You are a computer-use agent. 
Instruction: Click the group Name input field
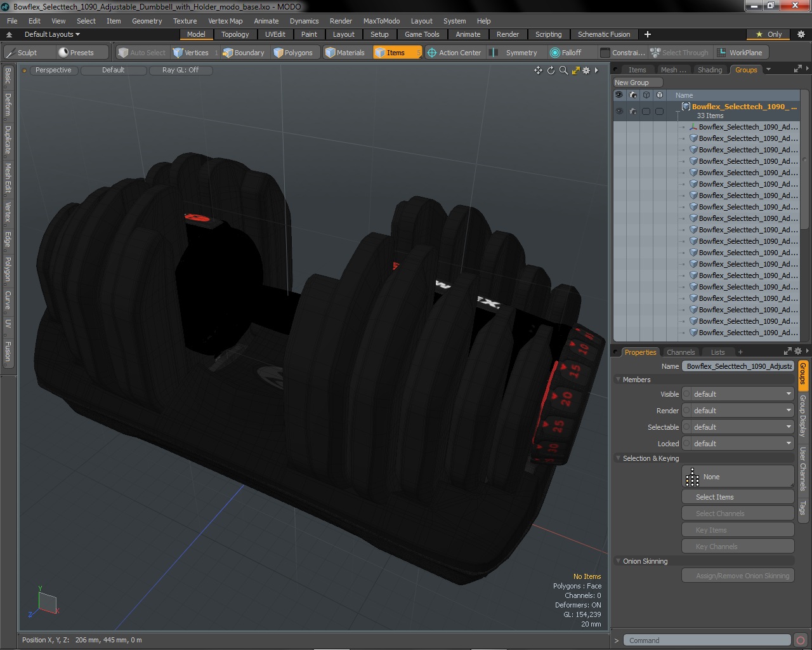tap(739, 366)
